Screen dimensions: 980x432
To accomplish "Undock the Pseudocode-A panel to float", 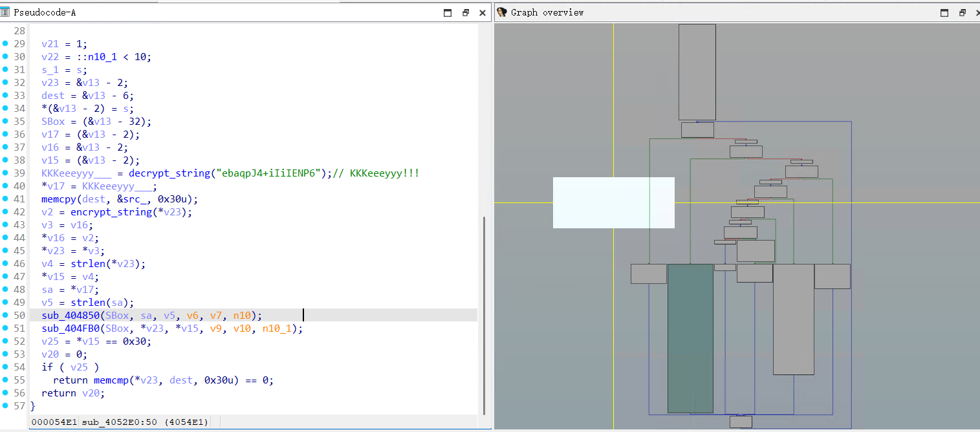I will (x=465, y=12).
